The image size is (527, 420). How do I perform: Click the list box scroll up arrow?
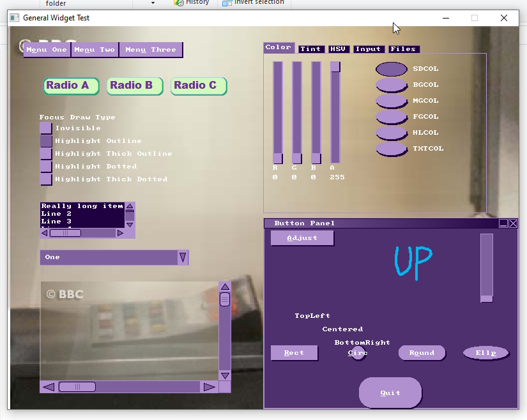pyautogui.click(x=130, y=207)
